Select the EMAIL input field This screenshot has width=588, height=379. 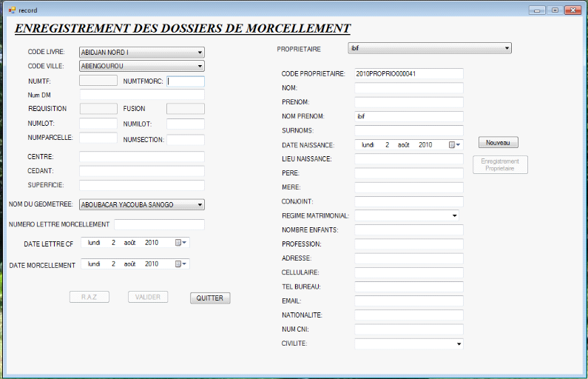tap(409, 301)
